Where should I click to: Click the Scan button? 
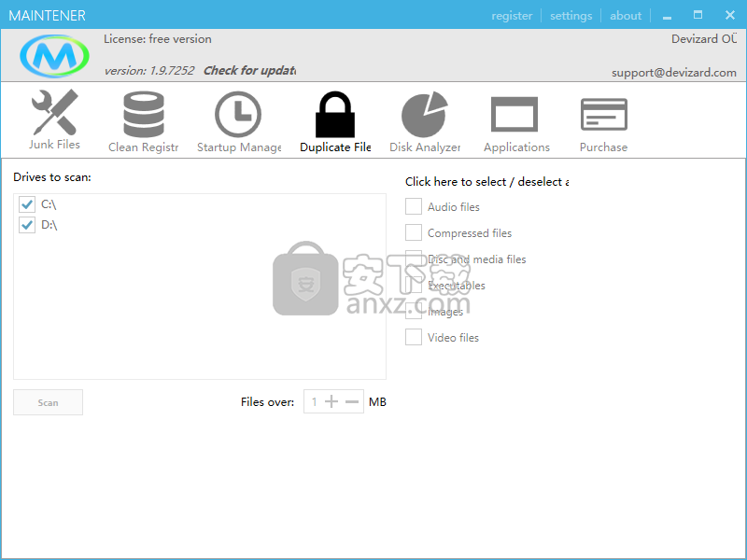(x=49, y=402)
